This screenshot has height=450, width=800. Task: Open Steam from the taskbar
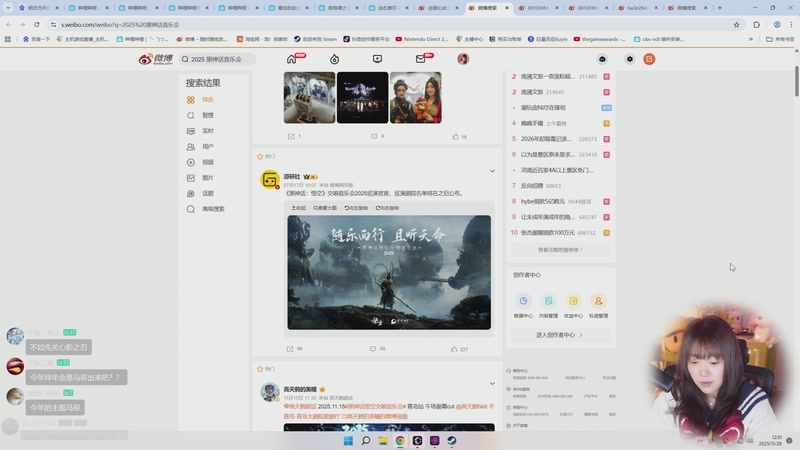[452, 441]
